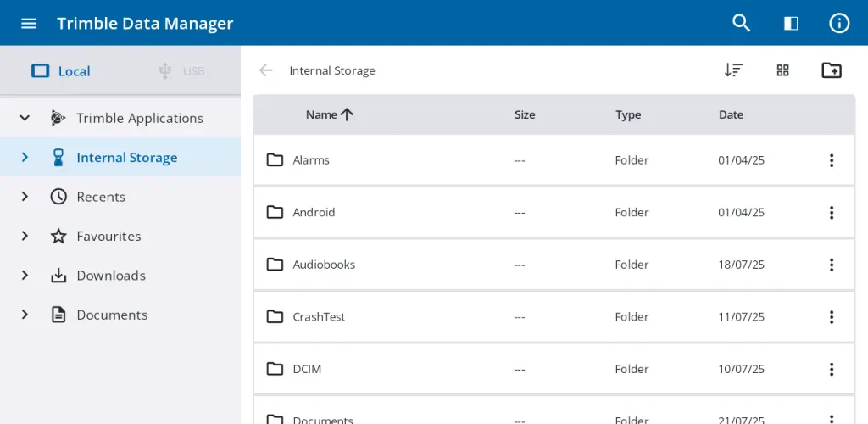868x424 pixels.
Task: Open the Android folder name
Action: [x=314, y=213]
